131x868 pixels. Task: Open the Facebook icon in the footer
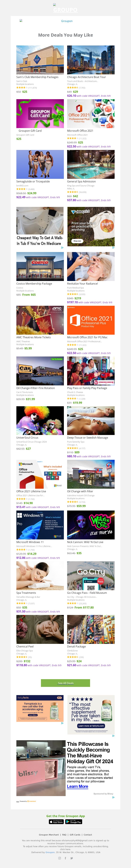pos(65,858)
